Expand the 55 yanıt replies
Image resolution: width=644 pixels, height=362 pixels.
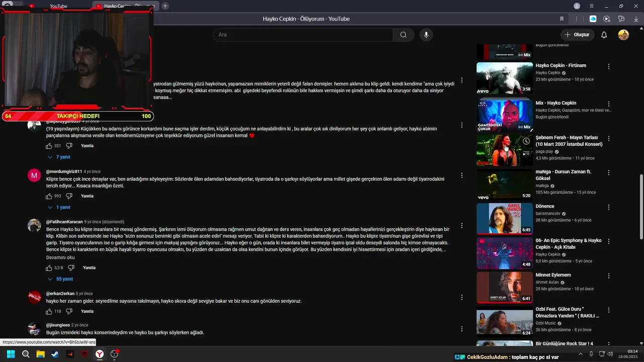pos(60,279)
